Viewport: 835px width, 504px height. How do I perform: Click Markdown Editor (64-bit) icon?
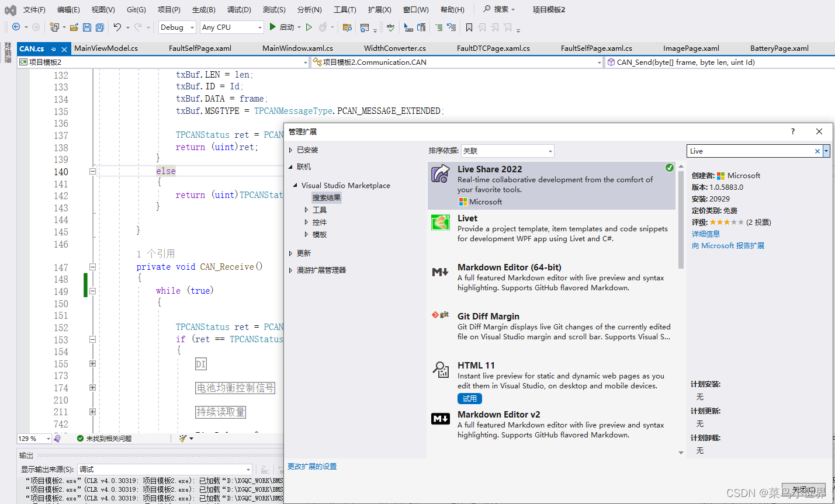pos(440,272)
